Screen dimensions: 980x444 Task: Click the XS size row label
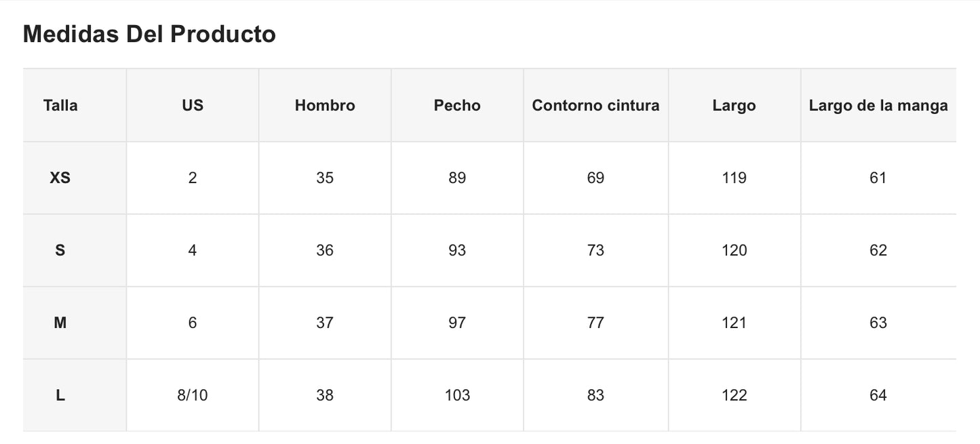point(60,178)
